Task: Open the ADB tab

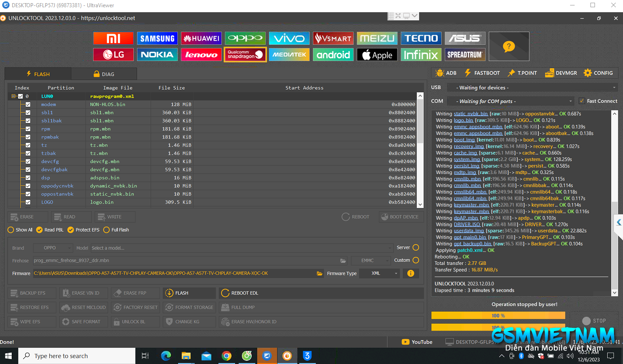Action: click(446, 73)
